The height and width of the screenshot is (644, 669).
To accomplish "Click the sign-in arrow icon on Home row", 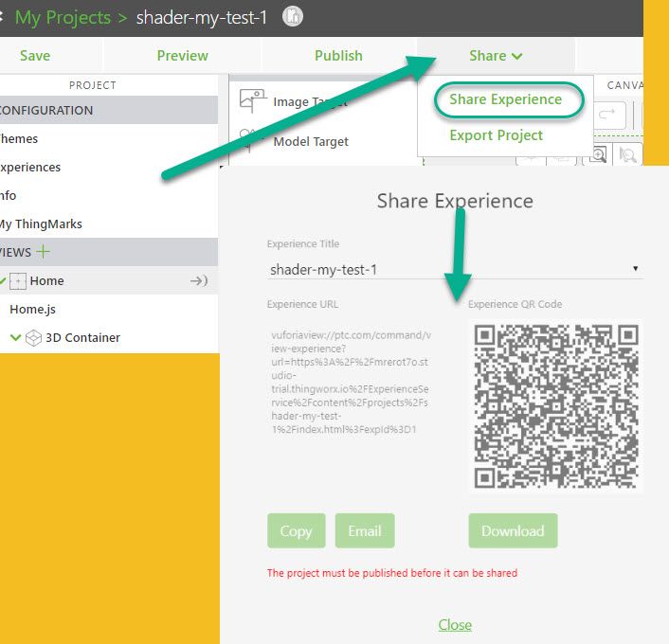I will (x=199, y=280).
